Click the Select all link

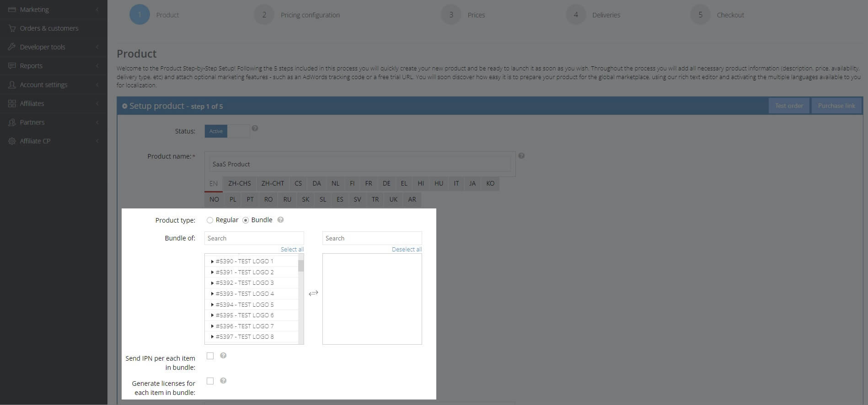(292, 249)
